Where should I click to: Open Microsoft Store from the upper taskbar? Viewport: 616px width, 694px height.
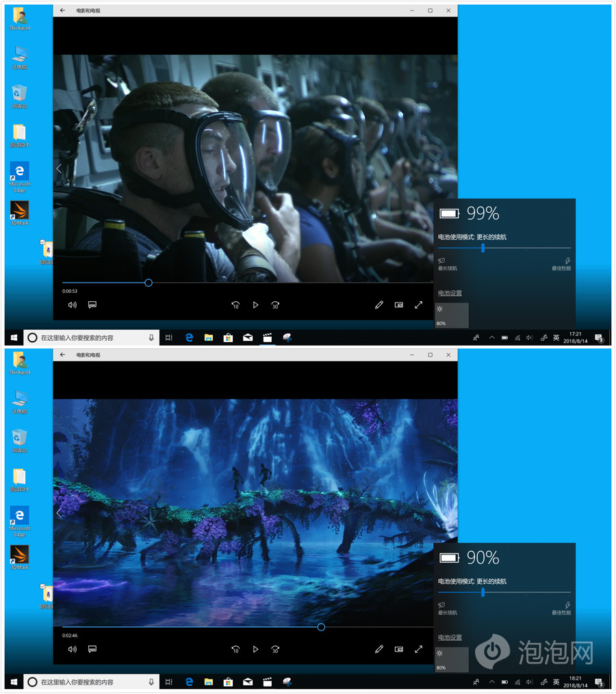click(228, 337)
